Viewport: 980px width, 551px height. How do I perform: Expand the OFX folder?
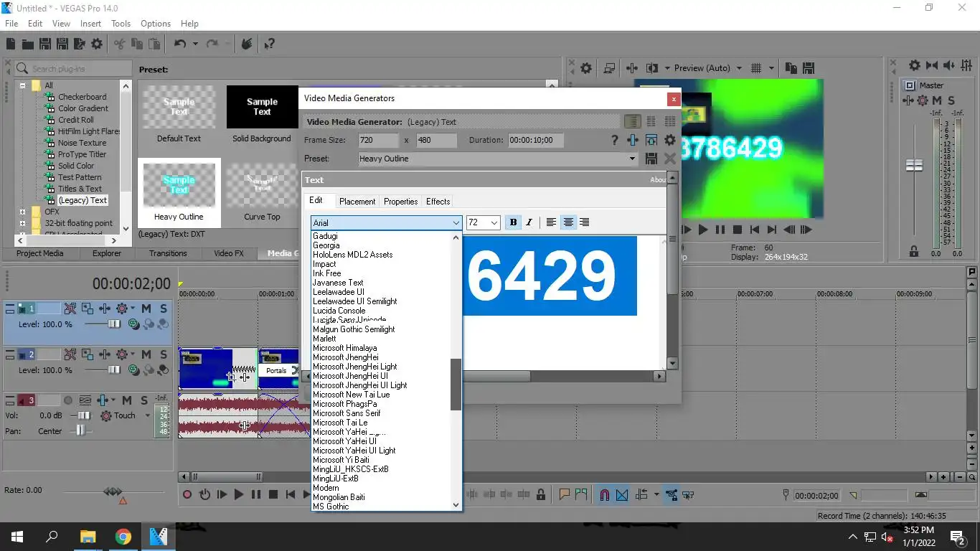click(22, 212)
